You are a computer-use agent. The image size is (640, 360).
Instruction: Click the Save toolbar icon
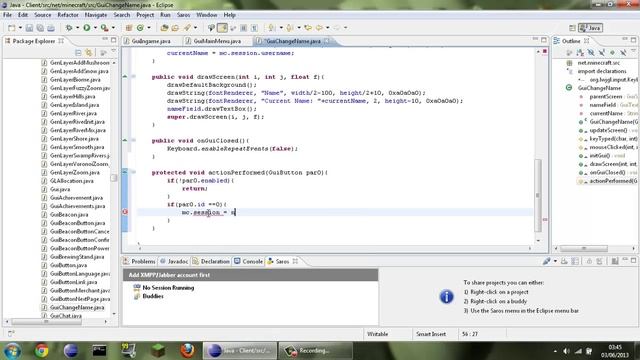[x=29, y=28]
